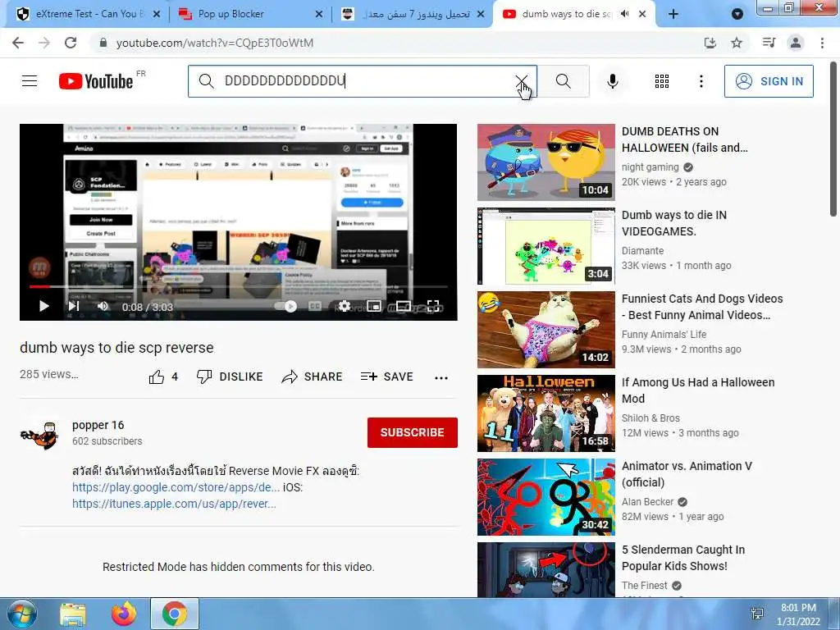Image resolution: width=840 pixels, height=630 pixels.
Task: Open the player settings gear
Action: point(345,306)
